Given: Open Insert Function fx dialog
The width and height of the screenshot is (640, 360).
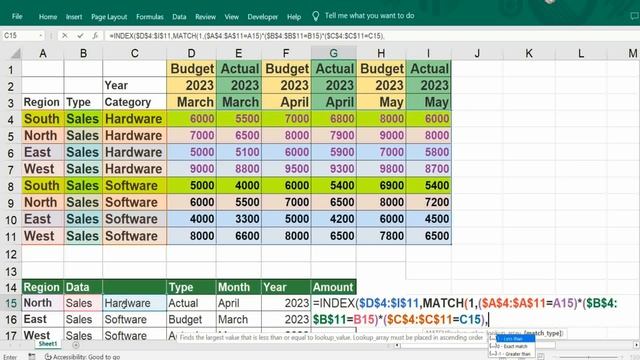Looking at the screenshot, I should point(95,36).
